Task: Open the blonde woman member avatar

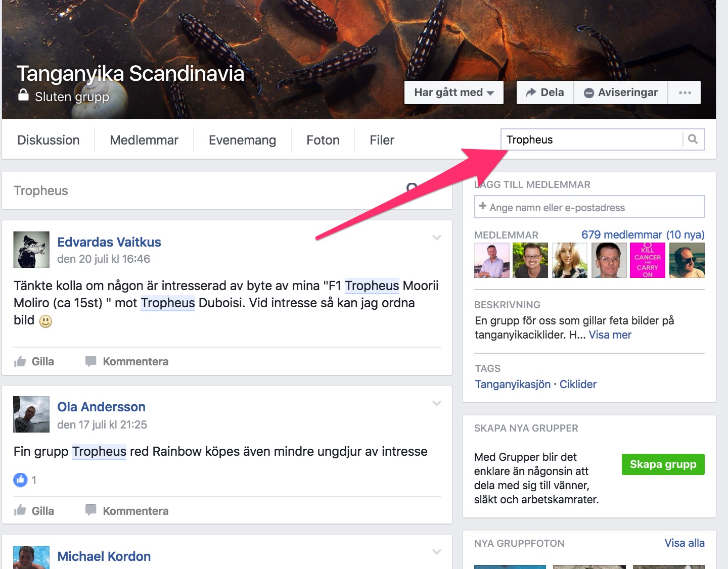Action: tap(570, 260)
